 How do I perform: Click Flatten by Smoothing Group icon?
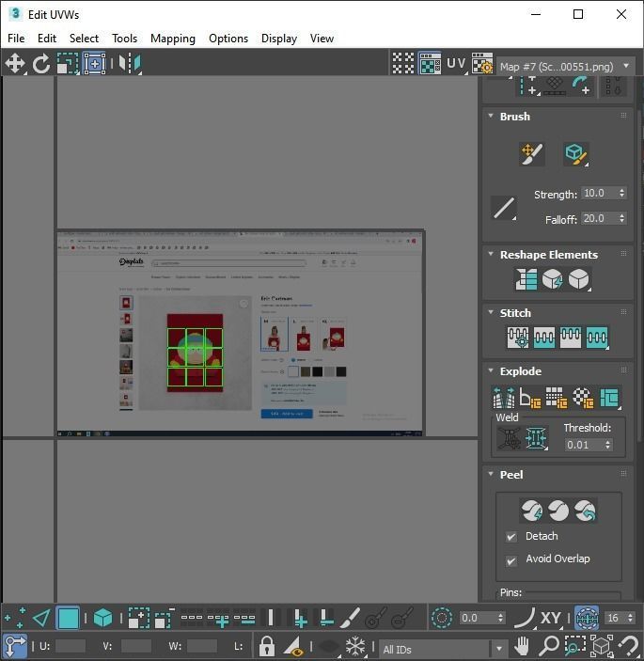pyautogui.click(x=557, y=398)
